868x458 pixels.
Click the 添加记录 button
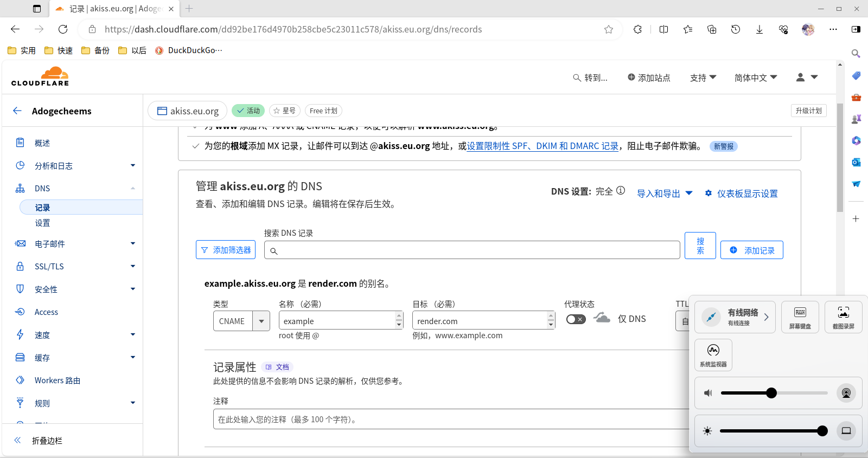(752, 250)
